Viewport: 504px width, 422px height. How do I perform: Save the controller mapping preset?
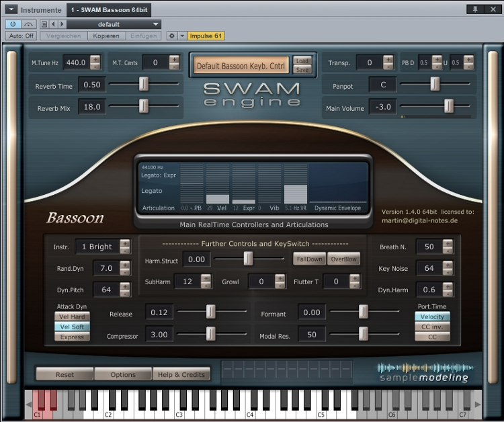point(302,69)
